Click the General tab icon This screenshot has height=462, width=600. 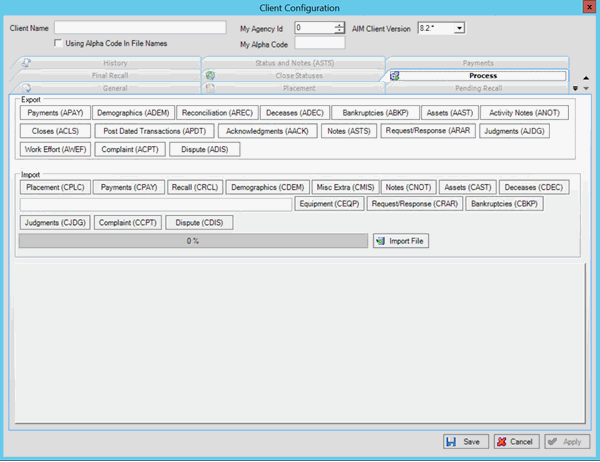pyautogui.click(x=26, y=88)
